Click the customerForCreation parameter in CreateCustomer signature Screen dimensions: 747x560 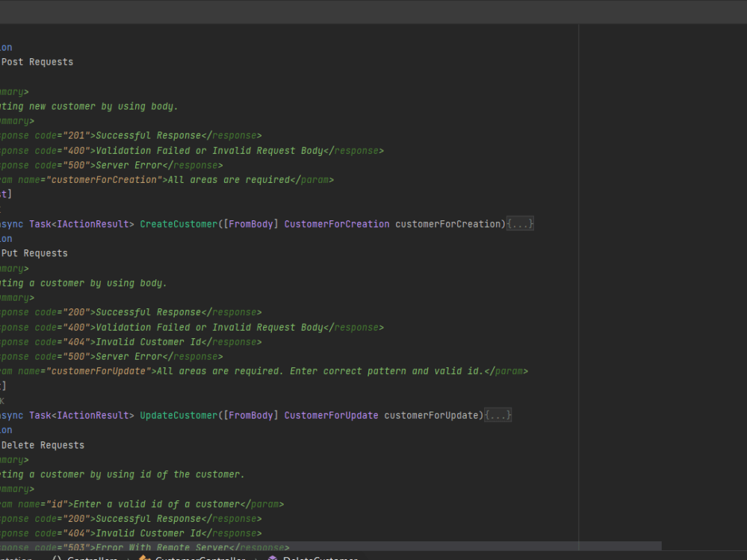tap(447, 224)
